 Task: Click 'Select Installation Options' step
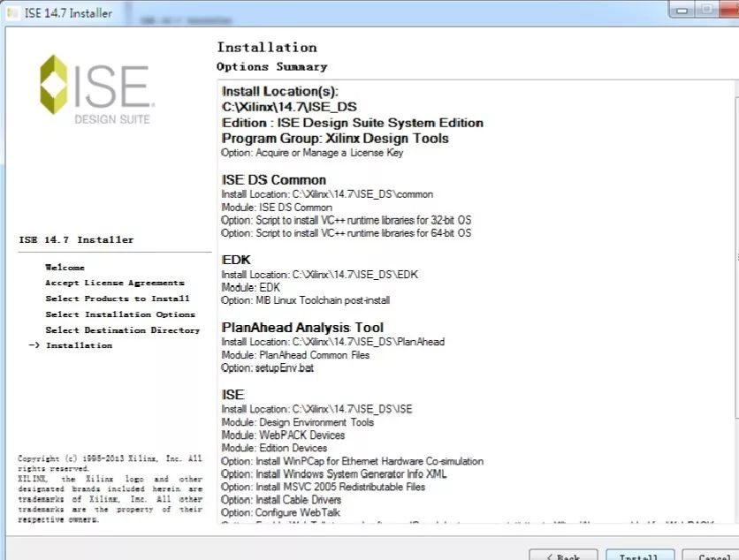pyautogui.click(x=120, y=314)
